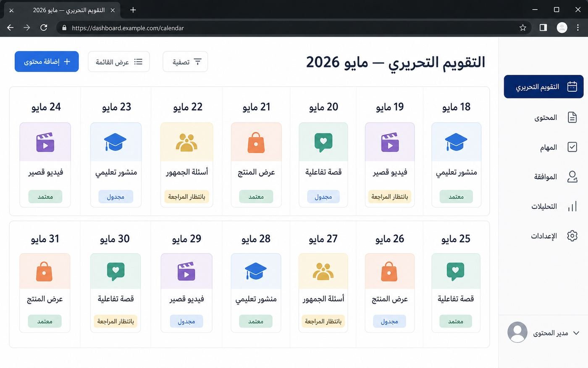Switch to عرض القائمة list view
The height and width of the screenshot is (368, 588).
pos(119,62)
